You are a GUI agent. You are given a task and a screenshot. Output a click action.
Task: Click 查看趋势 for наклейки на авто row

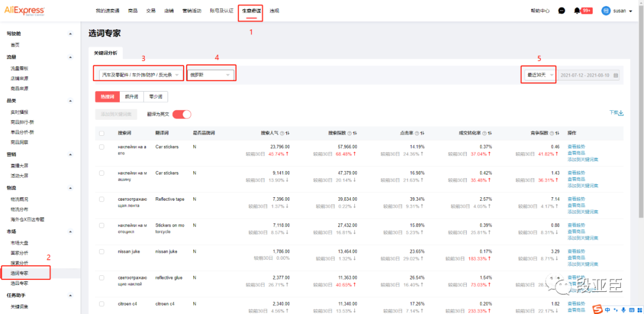(576, 146)
